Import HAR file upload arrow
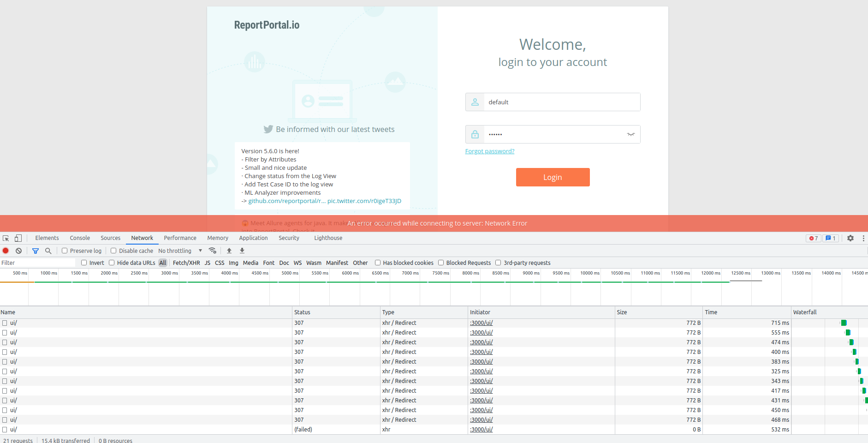This screenshot has height=443, width=868. click(x=229, y=251)
